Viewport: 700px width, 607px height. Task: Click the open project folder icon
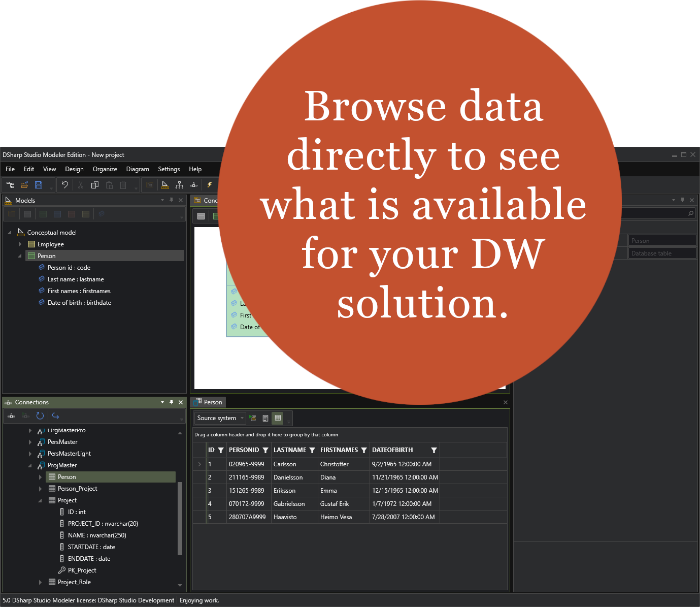click(x=24, y=185)
